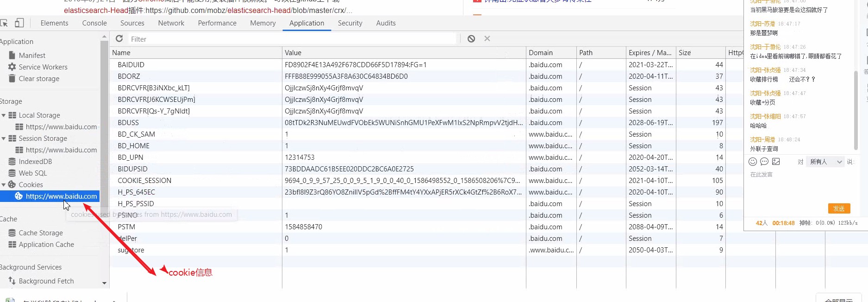Click the sidebar scroll-up arrow

(104, 36)
